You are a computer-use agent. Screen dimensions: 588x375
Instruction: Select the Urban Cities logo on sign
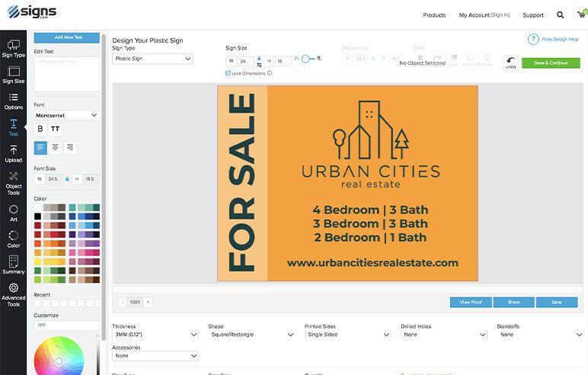(371, 144)
